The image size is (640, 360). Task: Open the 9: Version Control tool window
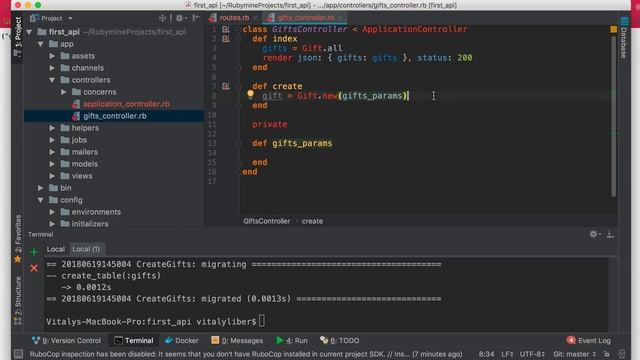(x=66, y=340)
